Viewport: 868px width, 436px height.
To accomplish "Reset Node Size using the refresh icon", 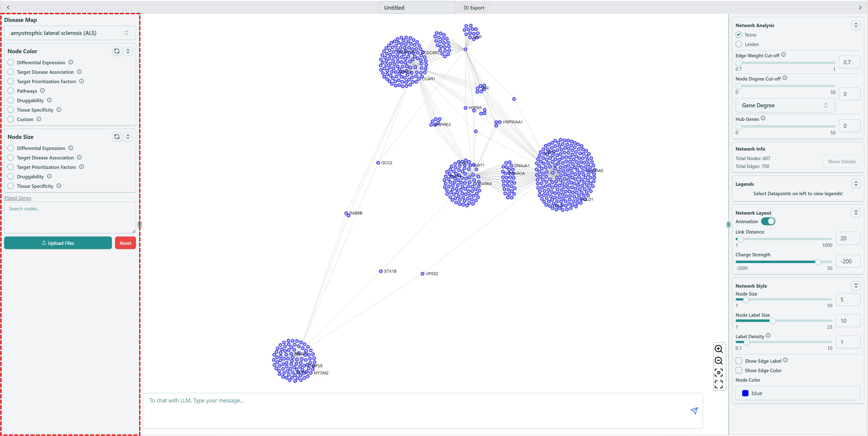I will pos(117,137).
